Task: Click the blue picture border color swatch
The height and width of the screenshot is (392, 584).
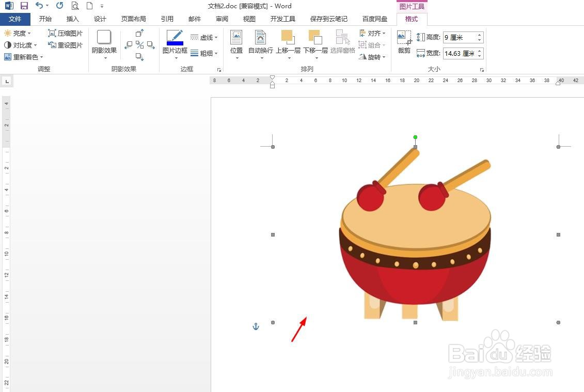Action: tap(175, 43)
